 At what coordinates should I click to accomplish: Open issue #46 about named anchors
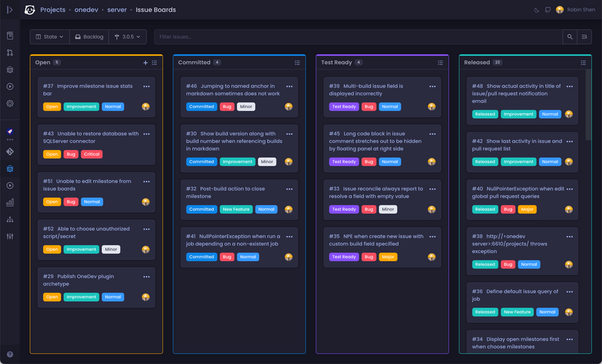click(235, 88)
